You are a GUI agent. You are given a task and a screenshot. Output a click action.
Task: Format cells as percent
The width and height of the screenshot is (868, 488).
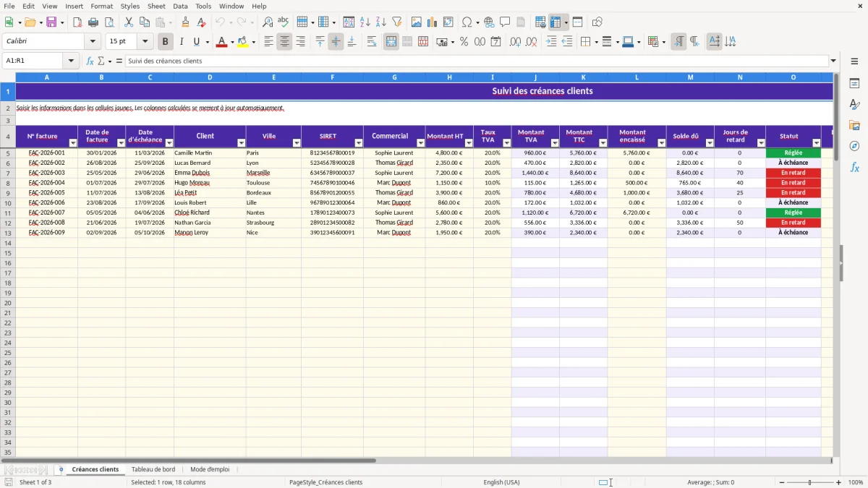coord(464,42)
